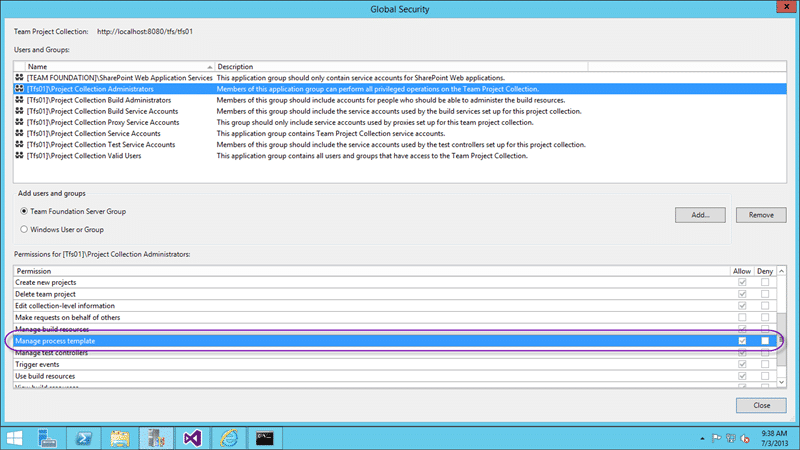
Task: Open File Explorer from the taskbar
Action: tap(120, 438)
